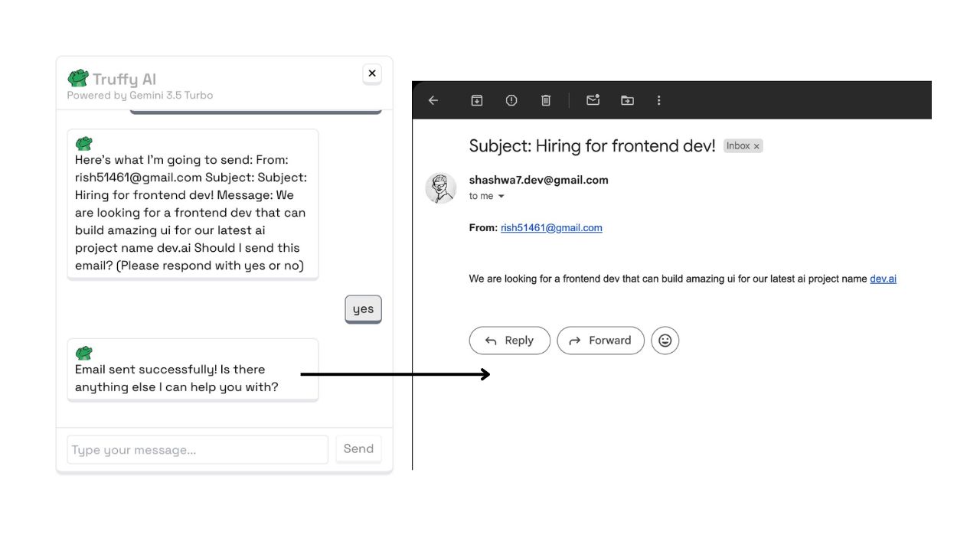Open the rish51461@gmail.com sender link
This screenshot has height=551, width=980.
tap(551, 227)
